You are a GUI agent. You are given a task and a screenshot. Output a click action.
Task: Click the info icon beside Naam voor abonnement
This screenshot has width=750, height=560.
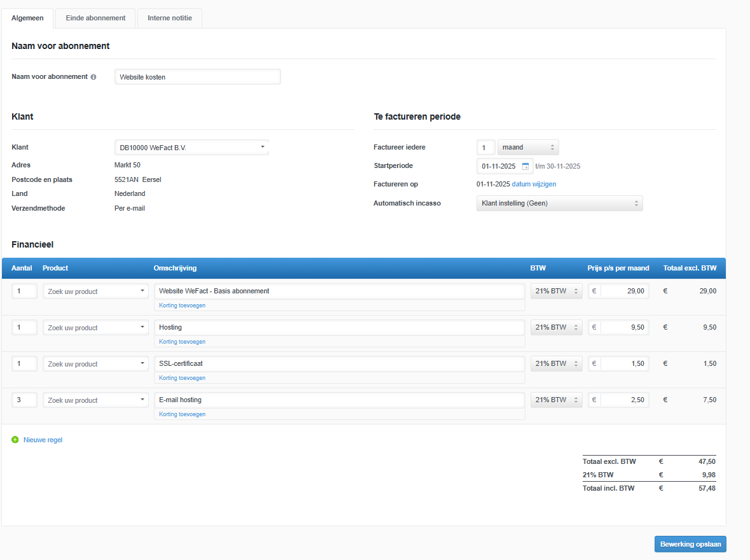pyautogui.click(x=94, y=77)
